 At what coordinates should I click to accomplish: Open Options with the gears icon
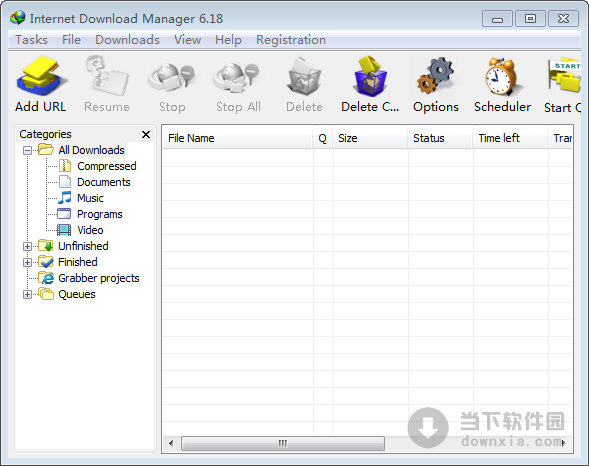click(x=436, y=76)
